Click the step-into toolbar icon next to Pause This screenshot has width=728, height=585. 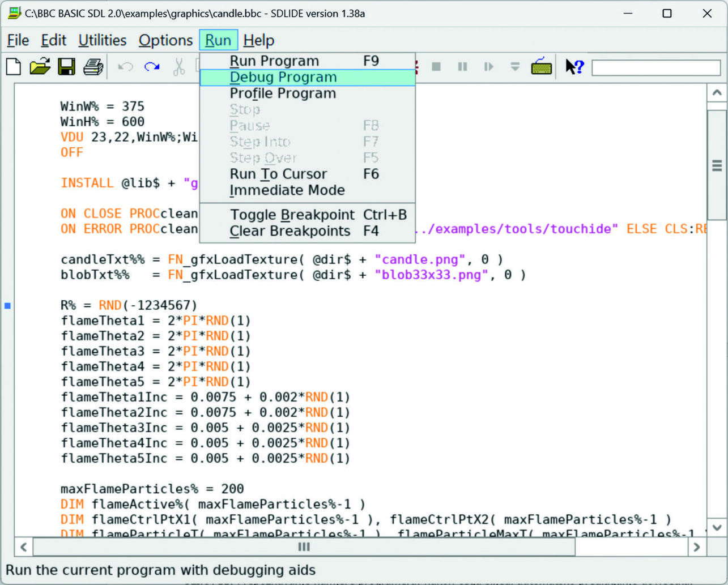(x=488, y=67)
